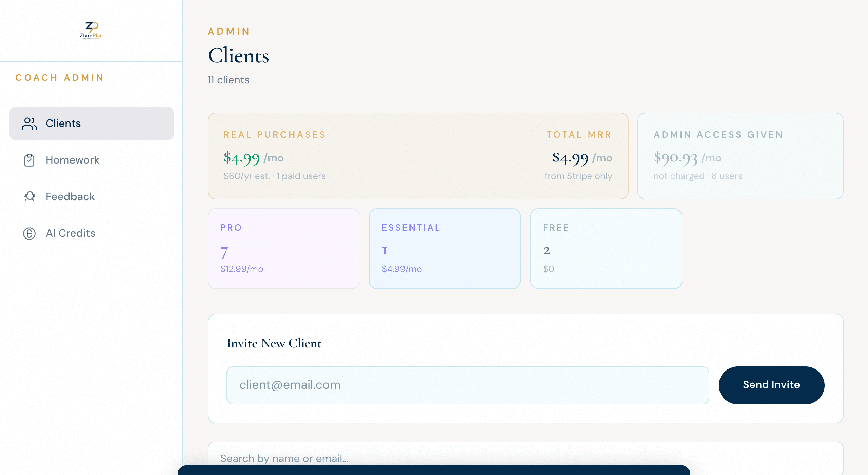Click the Feedback bug icon
Image resolution: width=868 pixels, height=475 pixels.
(x=29, y=196)
